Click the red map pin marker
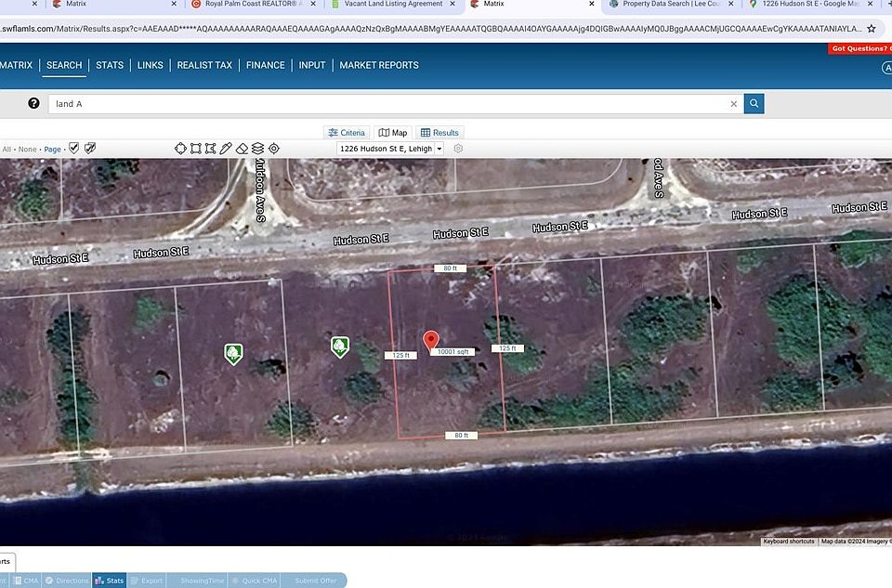This screenshot has height=588, width=892. coord(431,341)
